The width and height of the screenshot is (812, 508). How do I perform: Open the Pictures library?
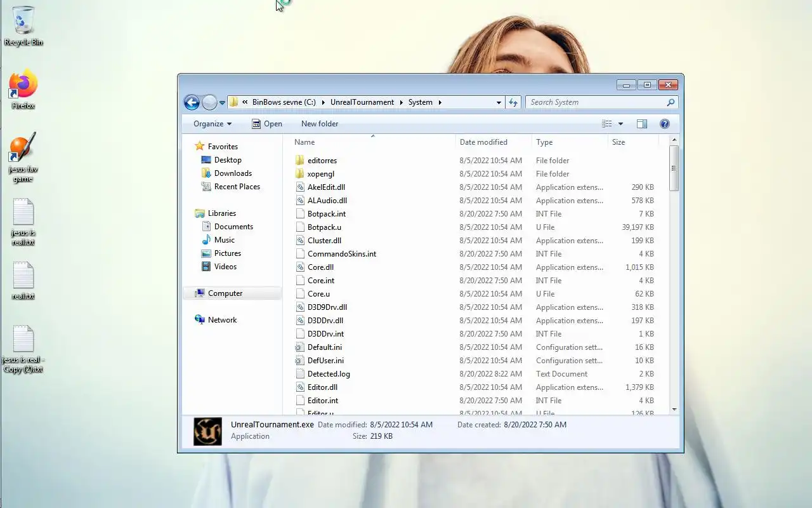coord(221,253)
